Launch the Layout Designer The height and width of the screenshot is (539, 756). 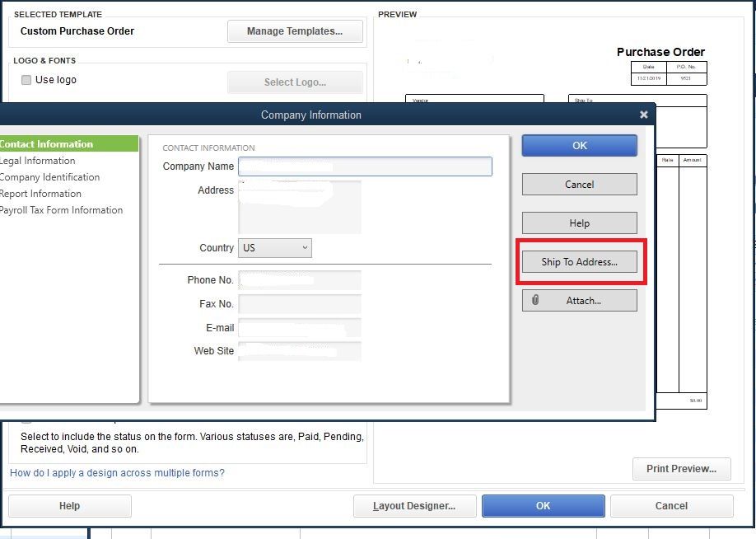[414, 506]
